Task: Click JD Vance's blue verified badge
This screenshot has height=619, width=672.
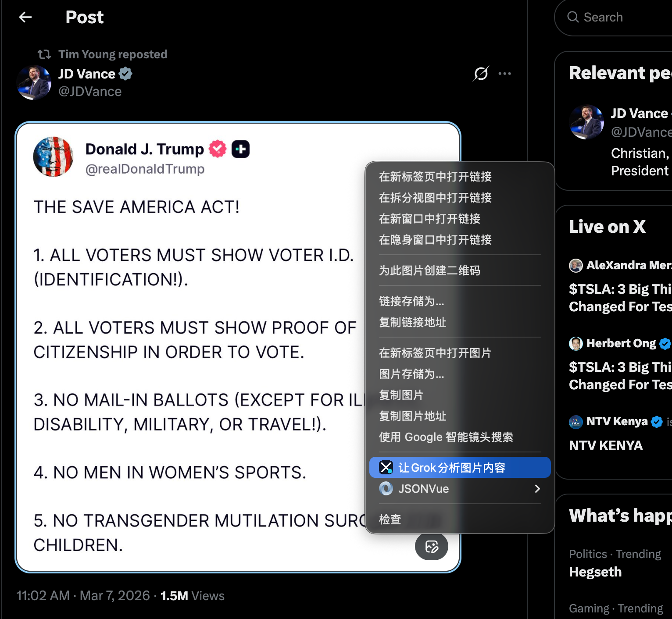Action: (126, 74)
